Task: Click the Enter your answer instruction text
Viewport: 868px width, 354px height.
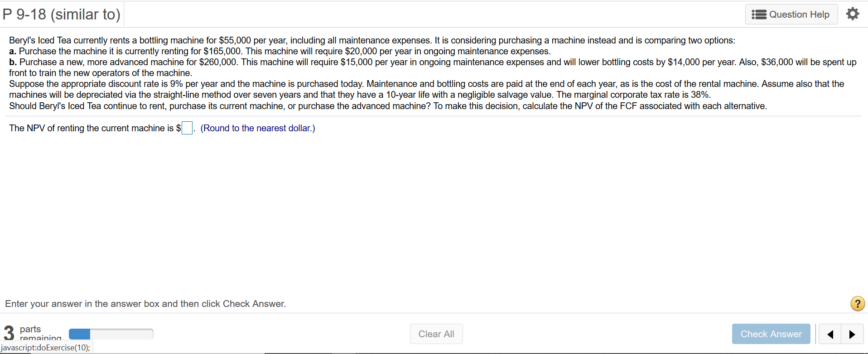Action: click(145, 304)
